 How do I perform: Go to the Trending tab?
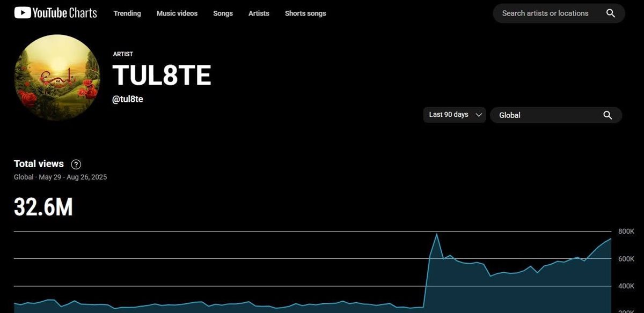click(127, 13)
